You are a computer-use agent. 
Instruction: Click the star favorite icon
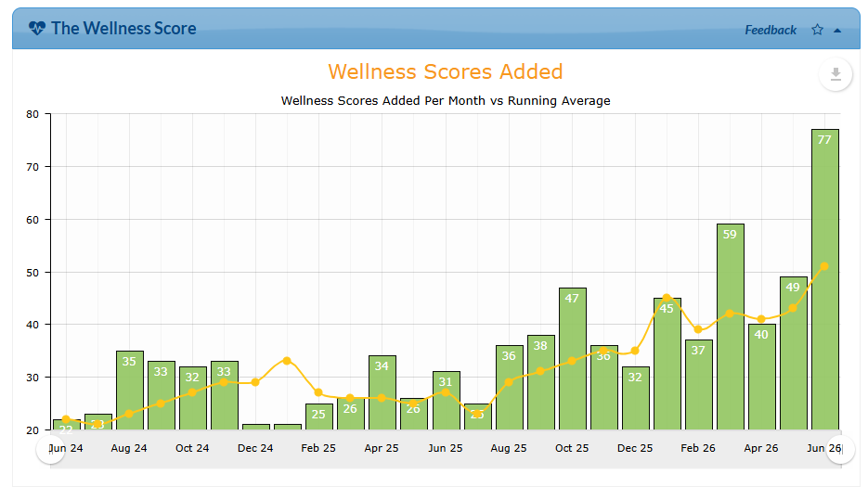[817, 30]
